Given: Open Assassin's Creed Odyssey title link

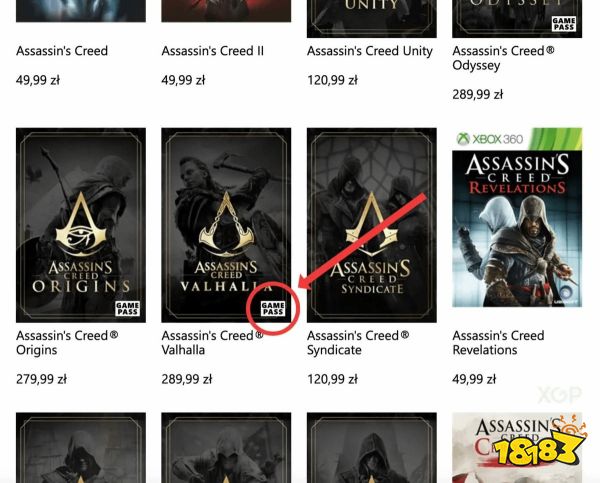Looking at the screenshot, I should 503,58.
